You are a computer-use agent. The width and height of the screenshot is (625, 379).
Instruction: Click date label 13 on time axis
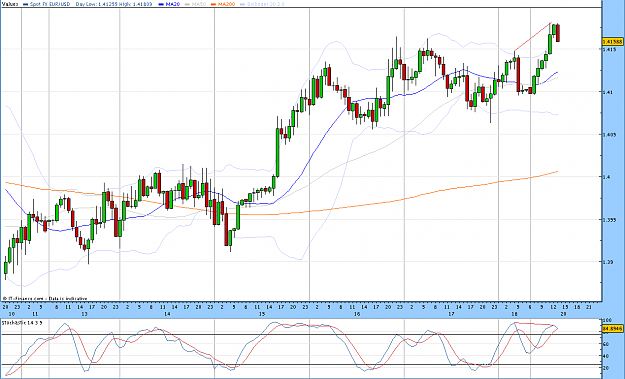click(x=85, y=314)
